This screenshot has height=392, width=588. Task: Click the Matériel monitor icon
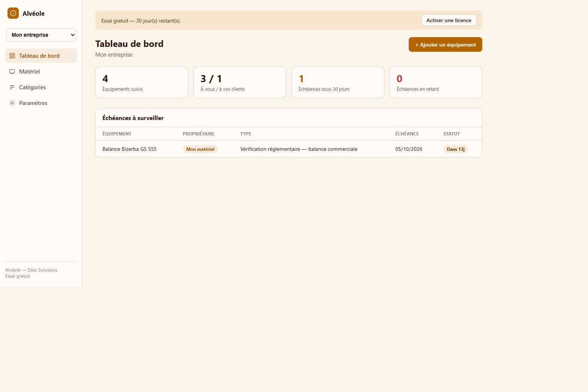pyautogui.click(x=12, y=72)
